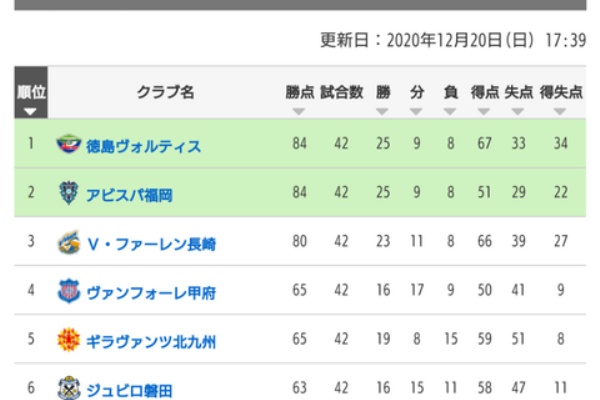Open アビスパ福岡 team link
The height and width of the screenshot is (400, 600).
point(129,195)
